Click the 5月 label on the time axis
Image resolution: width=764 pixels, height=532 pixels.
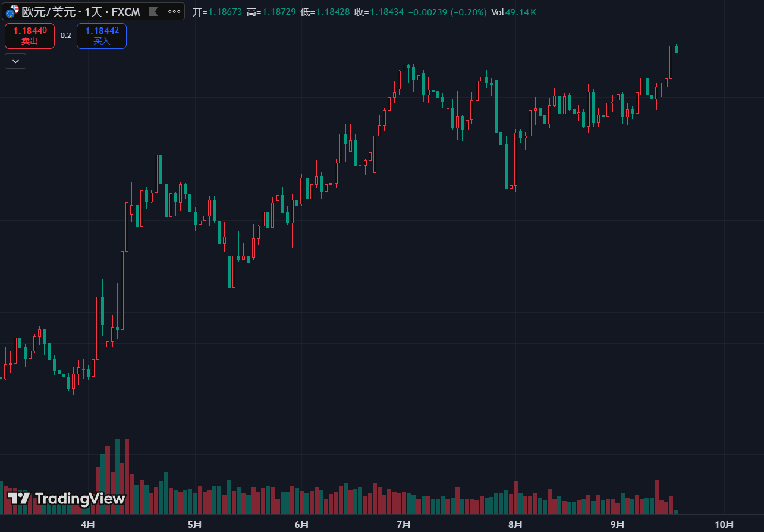click(194, 524)
